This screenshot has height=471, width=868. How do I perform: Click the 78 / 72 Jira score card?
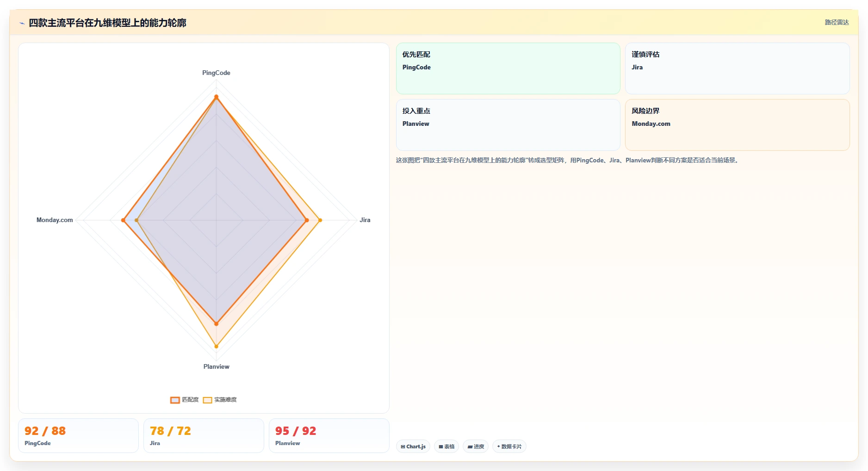pyautogui.click(x=204, y=435)
